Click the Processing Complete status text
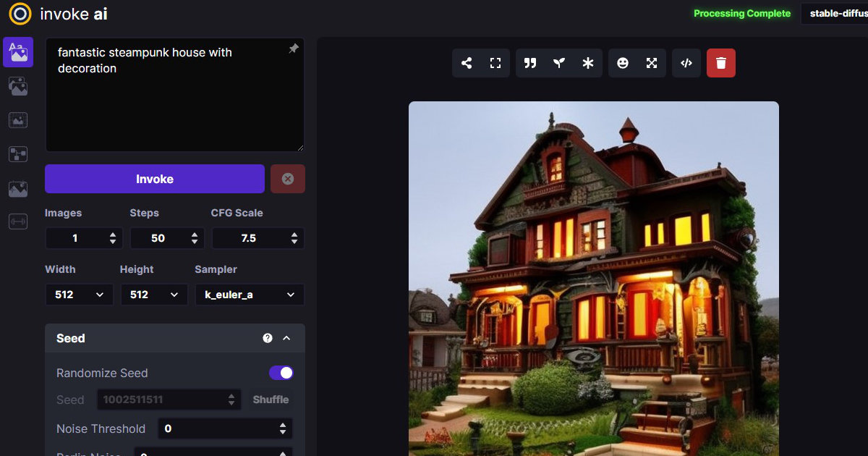 pos(742,14)
